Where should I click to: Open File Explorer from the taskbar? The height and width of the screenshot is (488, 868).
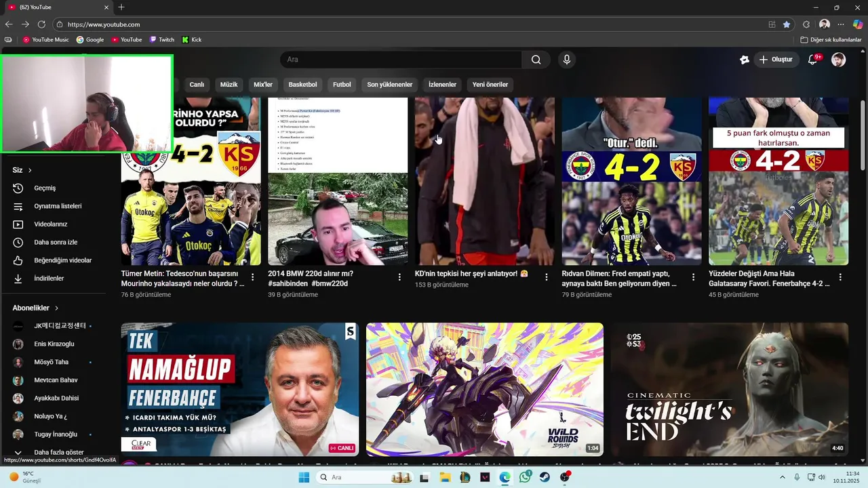pos(445,477)
